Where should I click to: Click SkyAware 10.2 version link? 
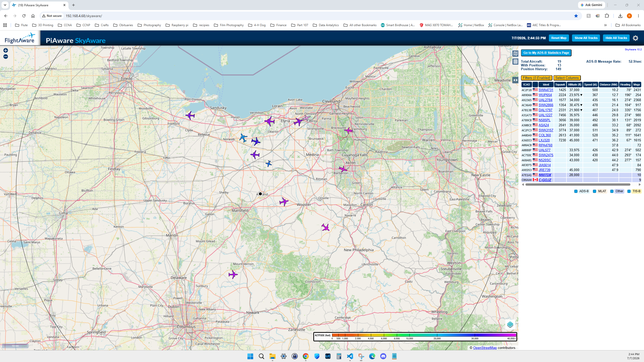coord(633,50)
